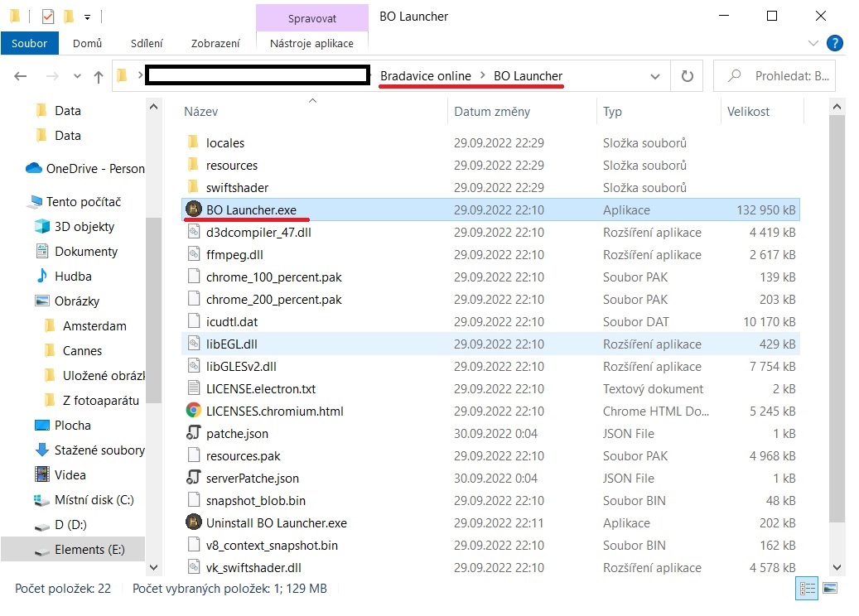Screen dimensions: 859x616
Task: Open the Soubor menu
Action: coord(30,43)
